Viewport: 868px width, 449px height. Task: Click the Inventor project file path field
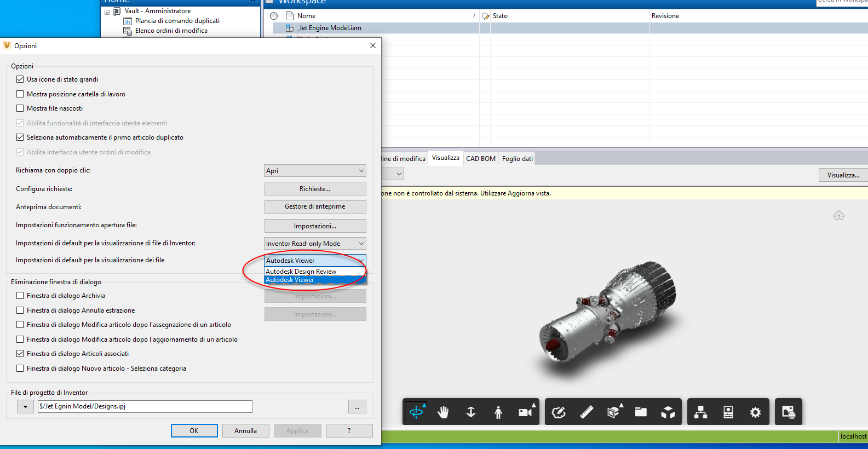(145, 406)
